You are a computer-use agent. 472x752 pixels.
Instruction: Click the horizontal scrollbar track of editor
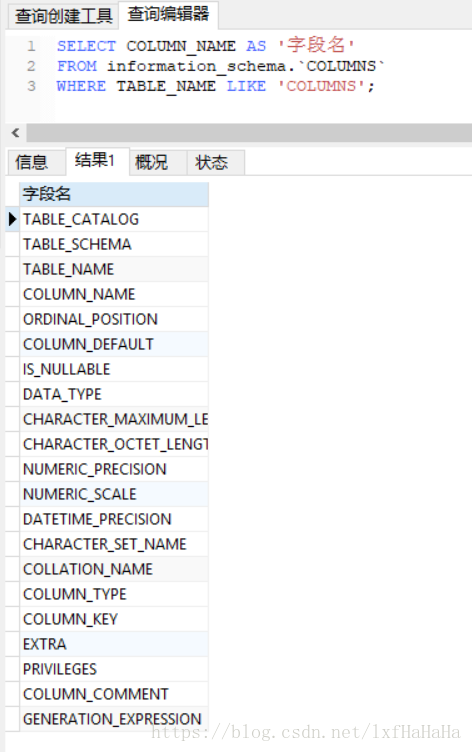click(249, 133)
